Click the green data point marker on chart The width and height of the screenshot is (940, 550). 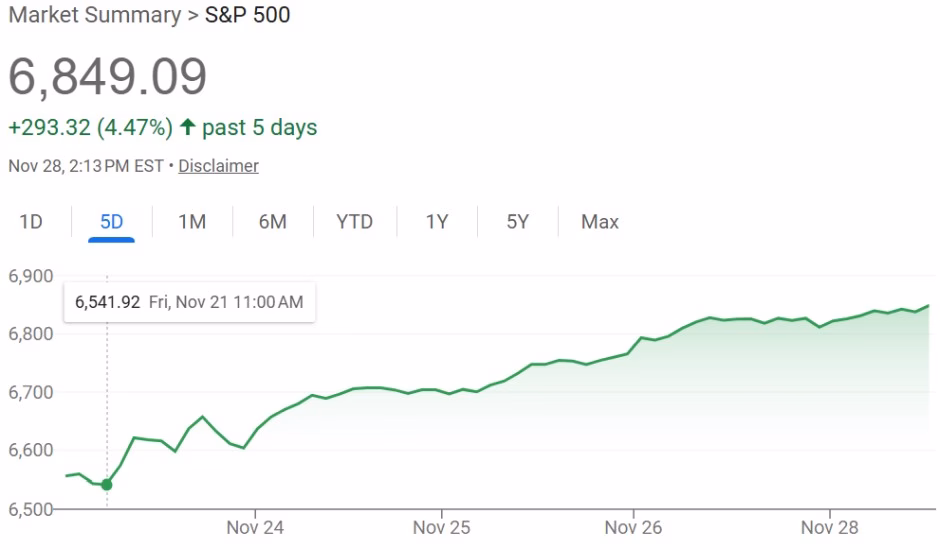pyautogui.click(x=107, y=485)
